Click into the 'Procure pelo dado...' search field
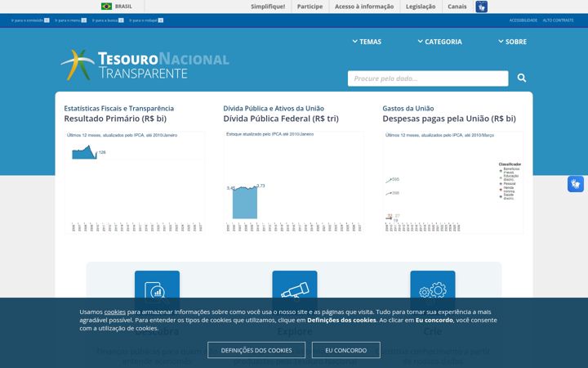 (x=428, y=79)
